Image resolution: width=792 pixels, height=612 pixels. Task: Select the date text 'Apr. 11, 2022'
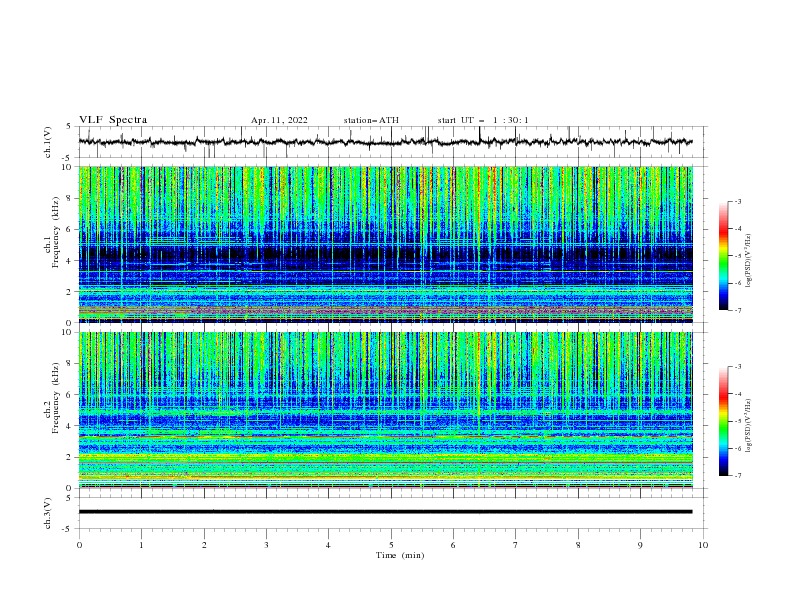[x=279, y=120]
